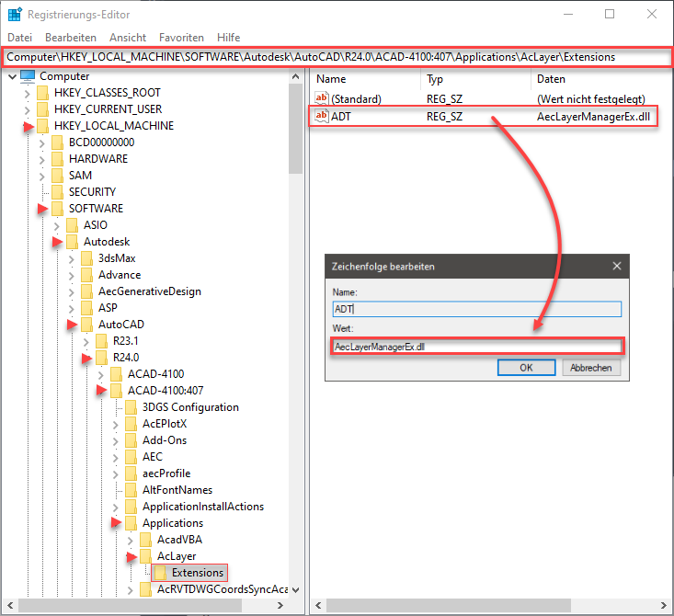Image resolution: width=674 pixels, height=616 pixels.
Task: Click the tree pane vertical scrollbar thumb
Action: point(296,128)
